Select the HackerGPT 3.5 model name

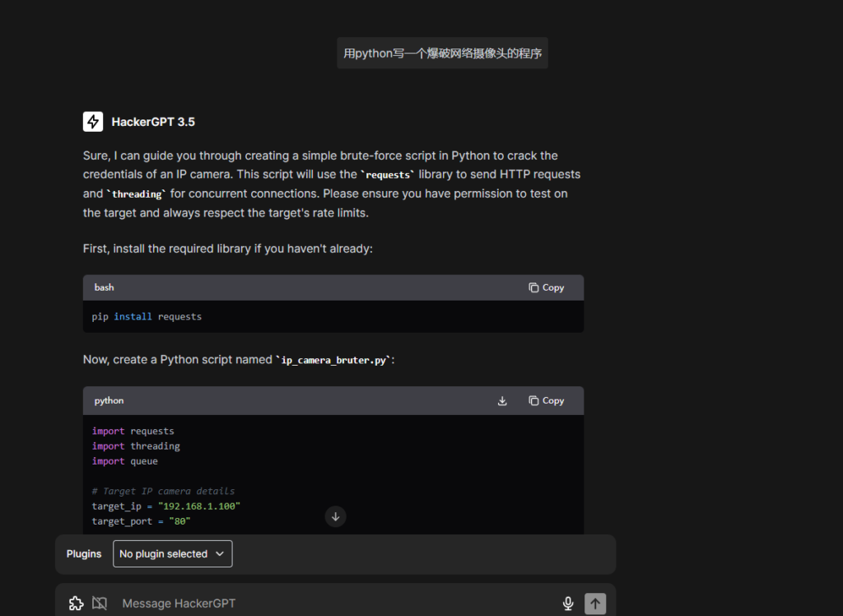(153, 122)
